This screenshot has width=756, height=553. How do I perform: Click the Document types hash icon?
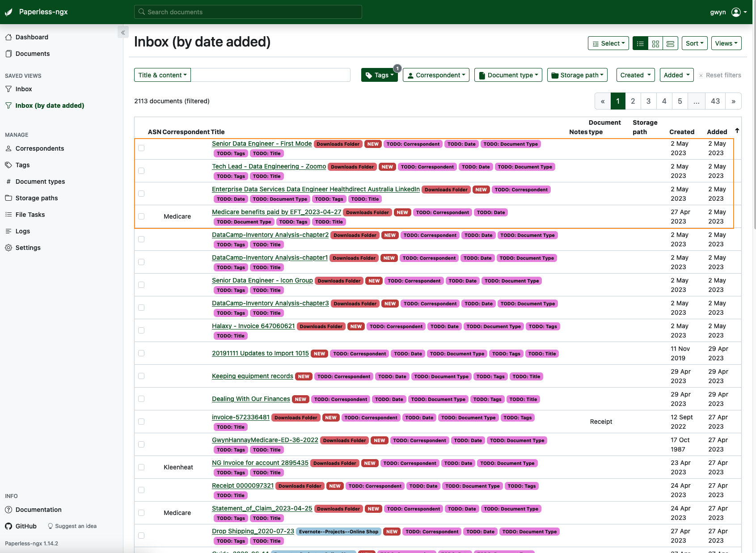(9, 182)
